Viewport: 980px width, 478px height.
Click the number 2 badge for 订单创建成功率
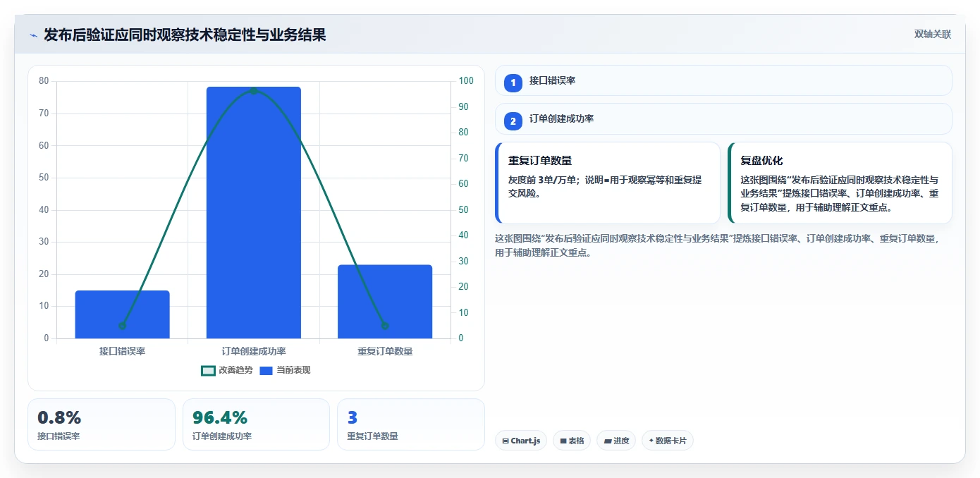513,121
